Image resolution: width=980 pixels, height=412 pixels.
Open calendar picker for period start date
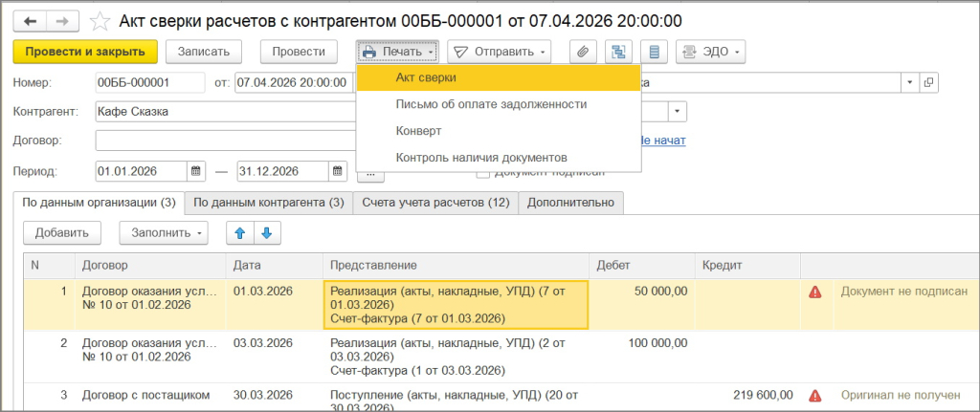[196, 171]
